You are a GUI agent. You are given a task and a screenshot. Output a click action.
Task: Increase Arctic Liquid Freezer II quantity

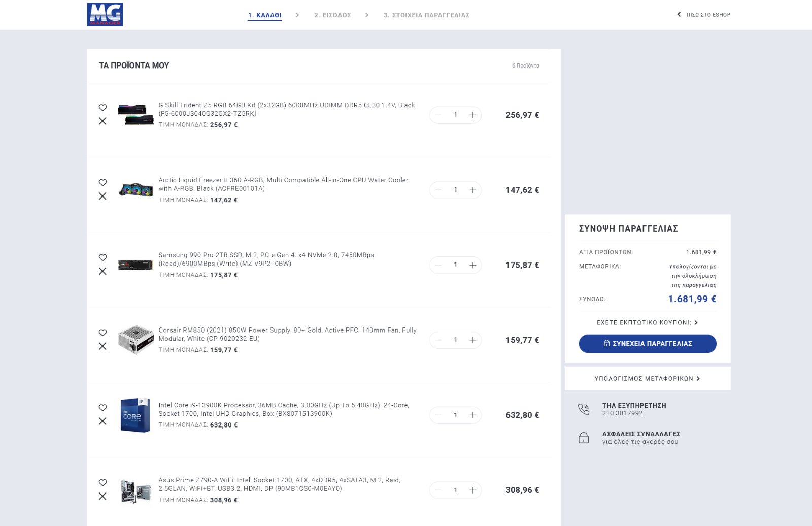[x=472, y=190]
